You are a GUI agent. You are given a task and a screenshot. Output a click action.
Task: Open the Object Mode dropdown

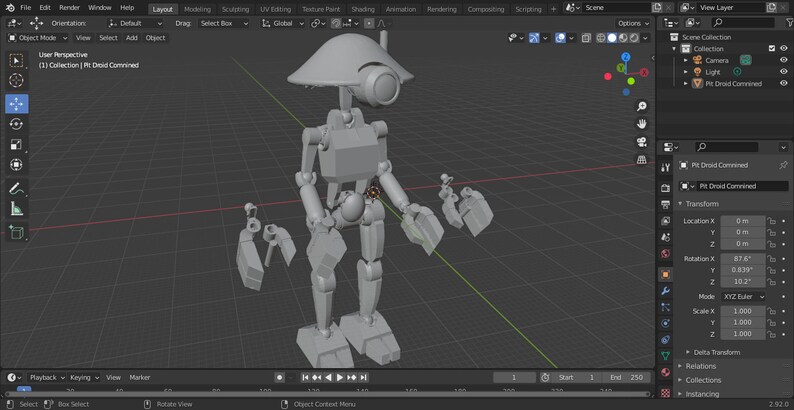pyautogui.click(x=38, y=38)
